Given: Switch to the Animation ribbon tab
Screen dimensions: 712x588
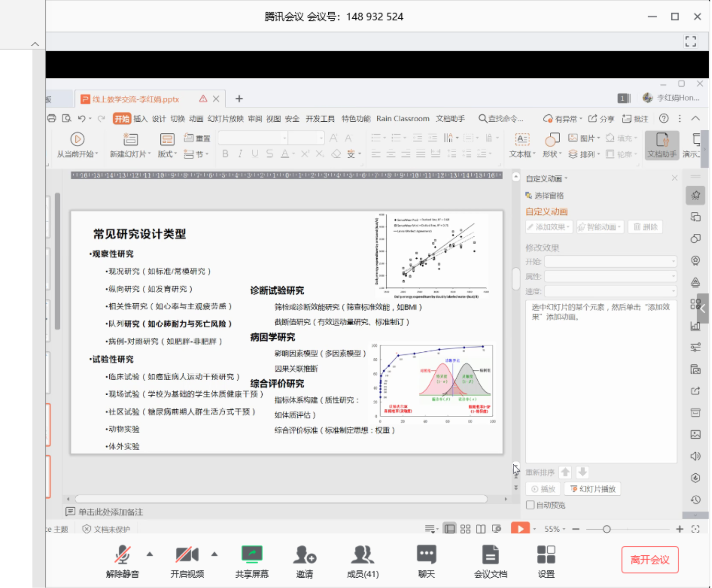Looking at the screenshot, I should (196, 119).
